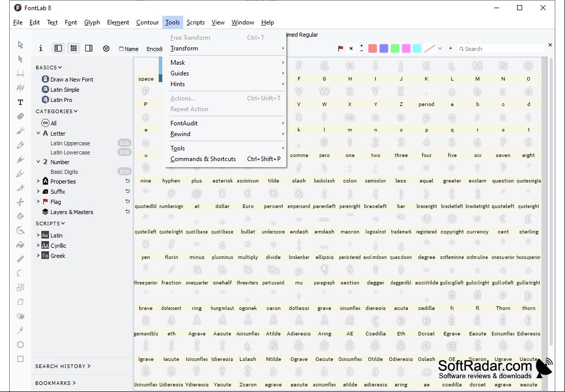Select the Ellipse tool
This screenshot has height=392, width=565.
coord(20,345)
